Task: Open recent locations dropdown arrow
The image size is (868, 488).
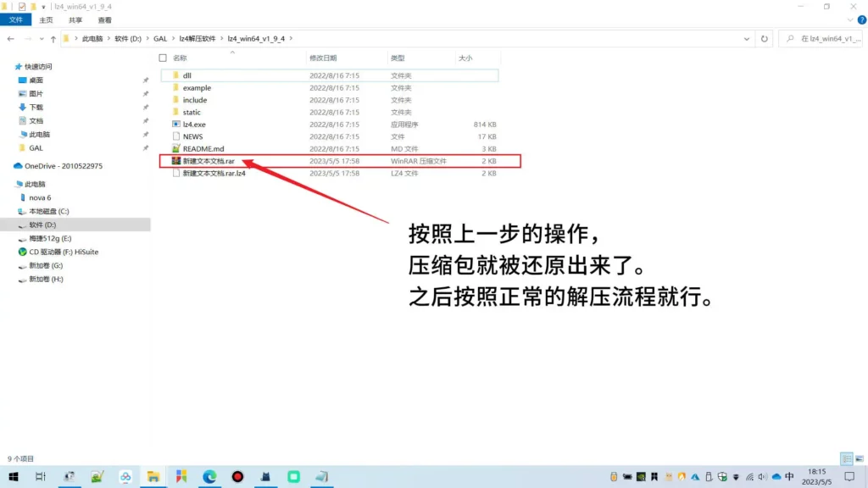Action: [x=42, y=39]
